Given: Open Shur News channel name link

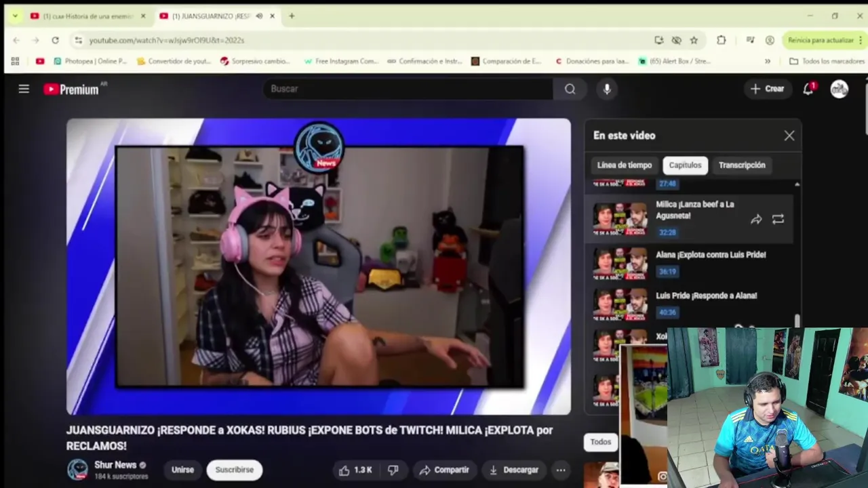Looking at the screenshot, I should 115,465.
